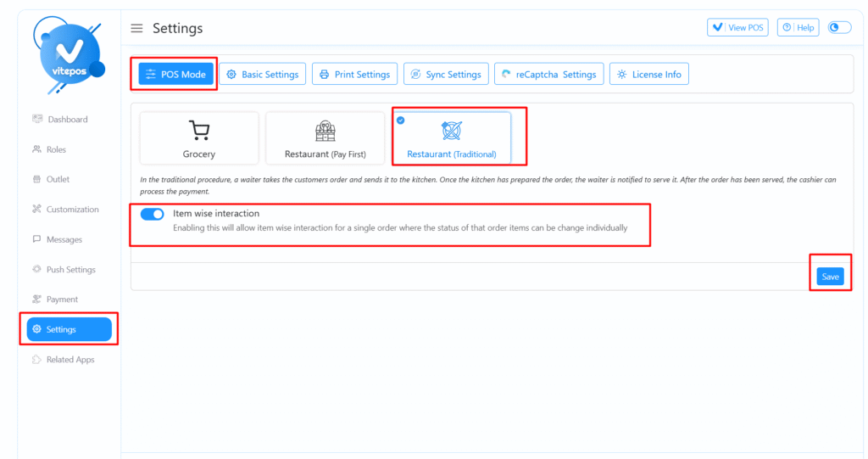The image size is (868, 459).
Task: Switch to Print Settings tab
Action: click(354, 75)
